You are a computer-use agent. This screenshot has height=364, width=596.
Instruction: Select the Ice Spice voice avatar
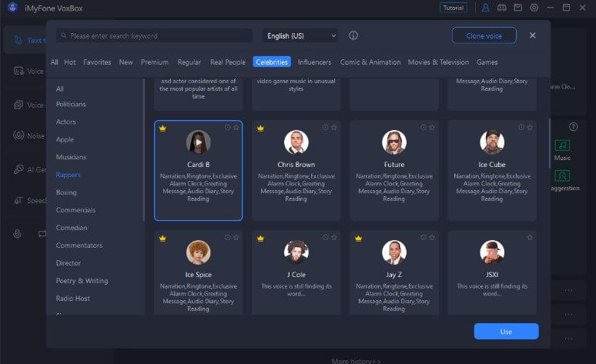[x=198, y=252]
